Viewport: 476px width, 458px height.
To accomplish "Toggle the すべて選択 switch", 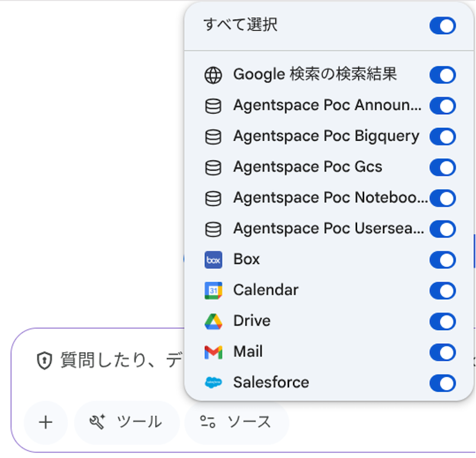I will (x=443, y=25).
